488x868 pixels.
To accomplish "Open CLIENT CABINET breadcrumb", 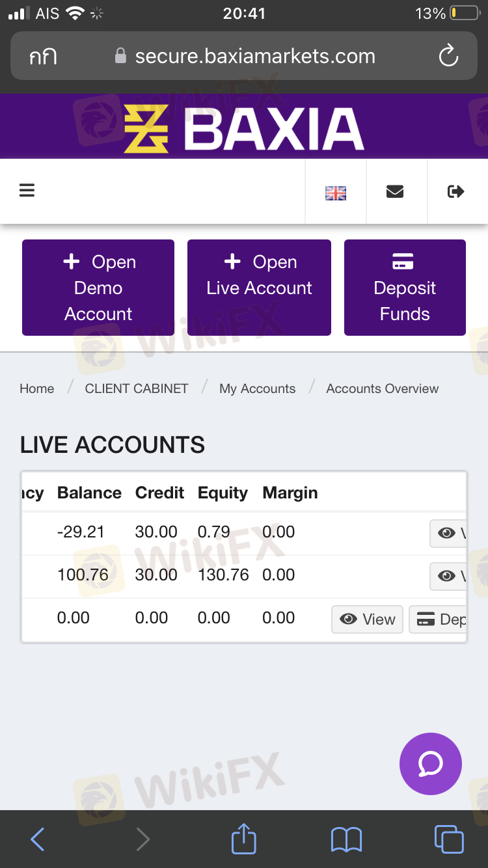I will click(x=137, y=388).
